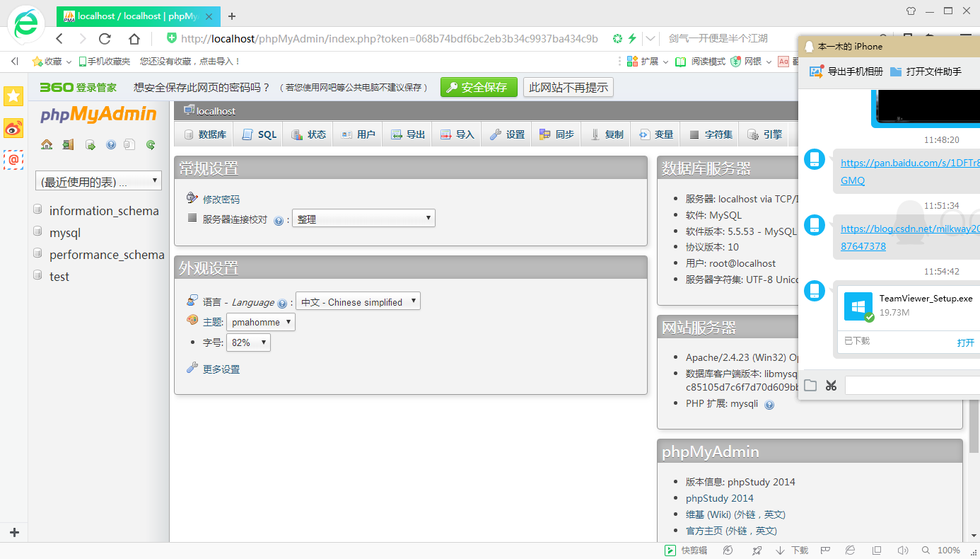The width and height of the screenshot is (980, 559).
Task: Open the address bar history dropdown arrow
Action: 651,39
